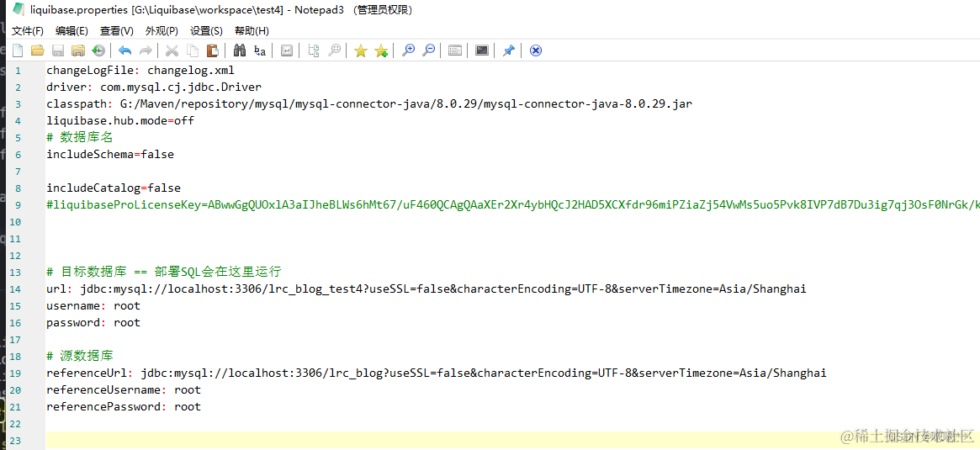Screen dimensions: 980x450
Task: Open the 编辑(E) menu
Action: 72,30
